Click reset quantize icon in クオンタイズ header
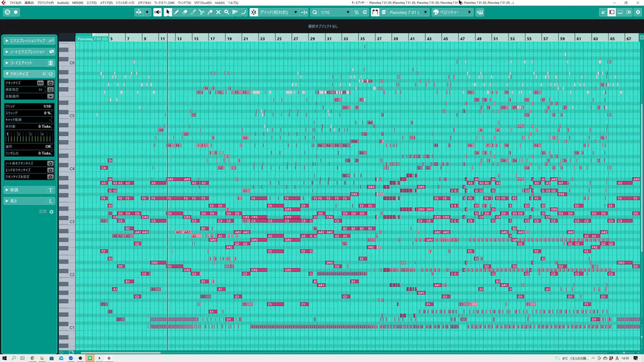 click(44, 74)
